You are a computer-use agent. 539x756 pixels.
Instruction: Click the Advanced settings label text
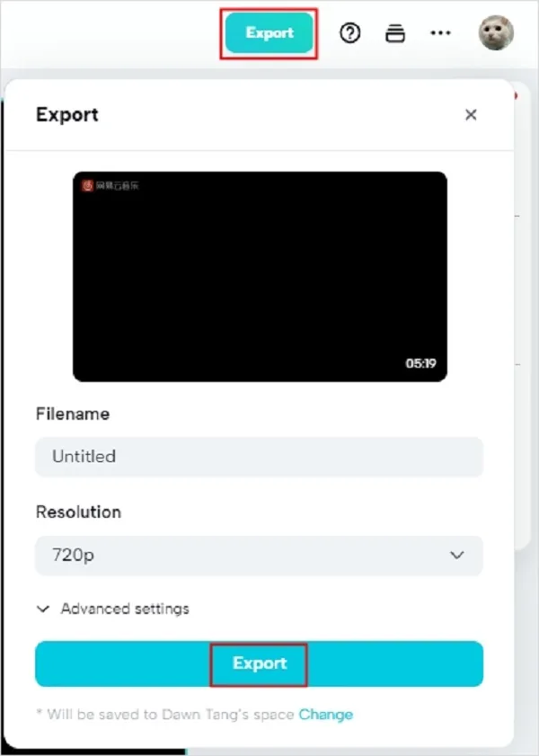[x=125, y=609]
